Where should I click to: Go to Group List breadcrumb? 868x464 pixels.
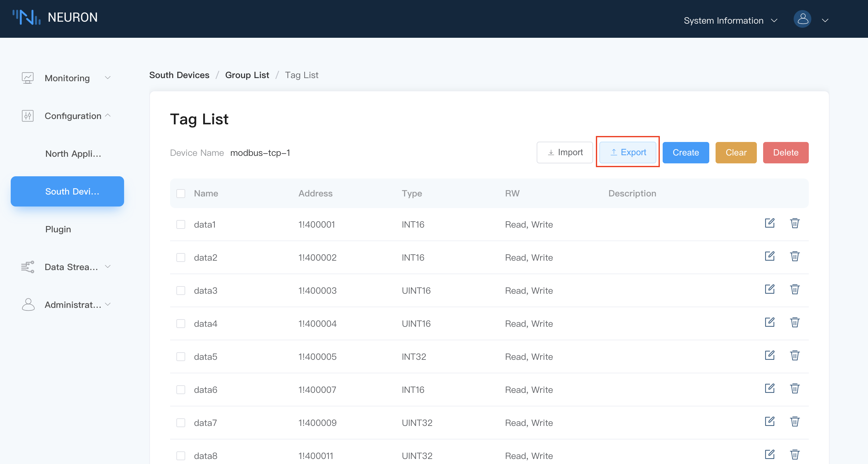click(247, 75)
